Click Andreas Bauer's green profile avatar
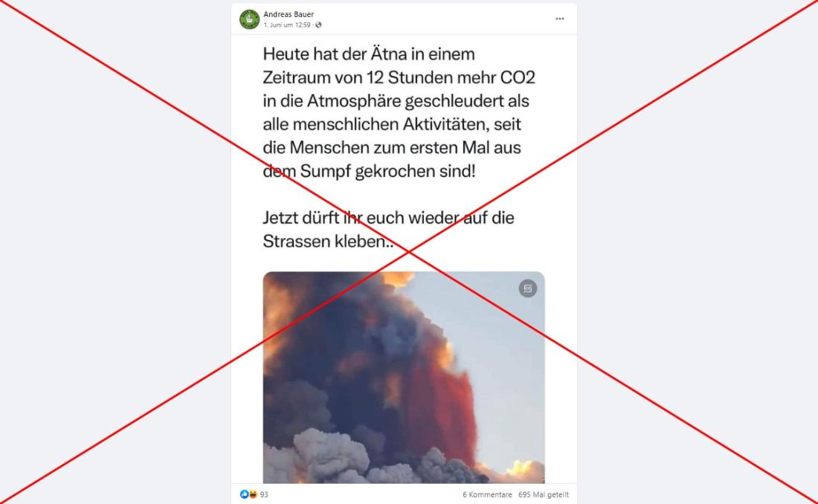 (249, 19)
